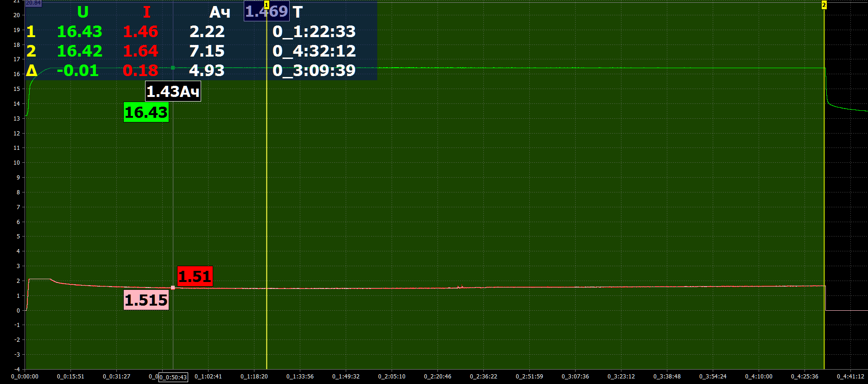Click time axis label 0_1:02:41

[208, 377]
